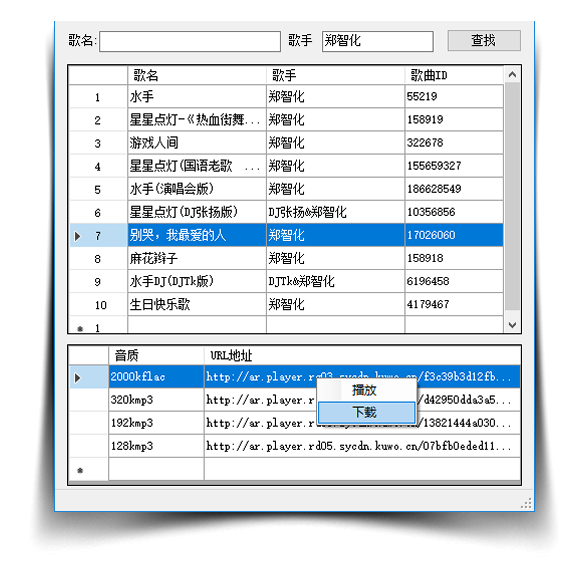Click singer cell DJ张扬&郑智化

(335, 212)
